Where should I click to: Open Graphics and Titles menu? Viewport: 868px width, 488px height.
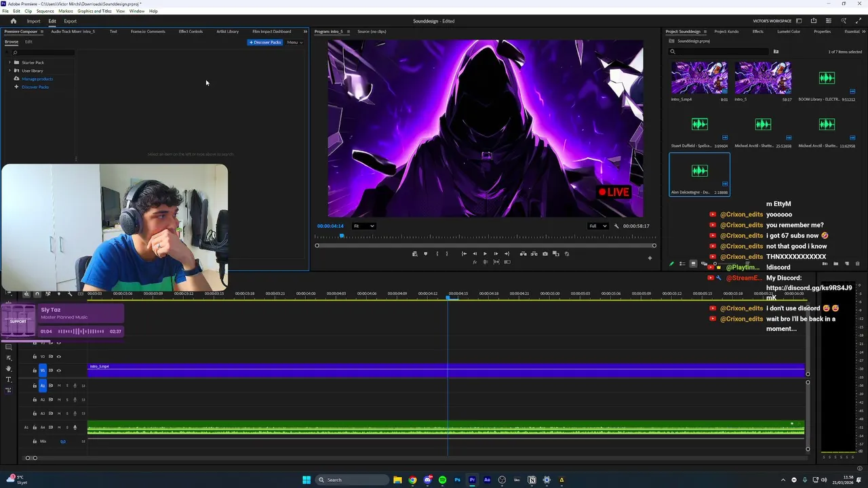point(94,11)
